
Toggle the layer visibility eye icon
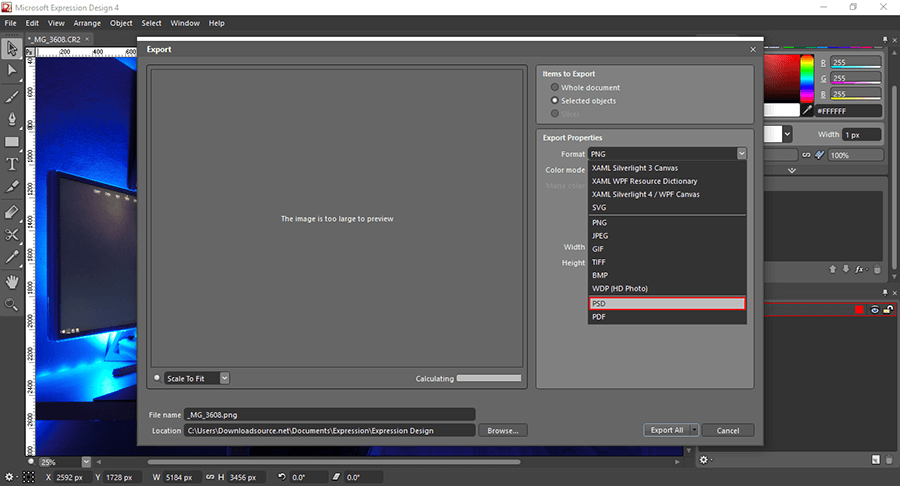click(874, 310)
